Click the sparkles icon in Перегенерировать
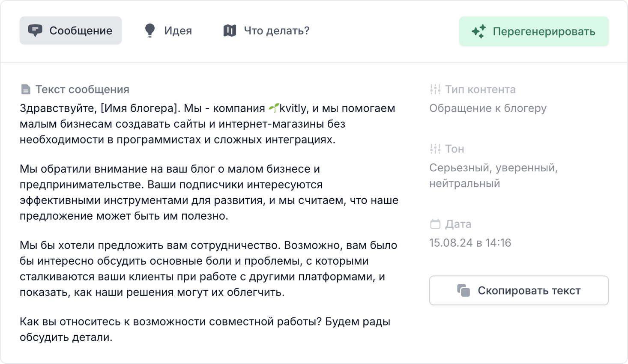Screen dimensions: 628x364 [479, 31]
